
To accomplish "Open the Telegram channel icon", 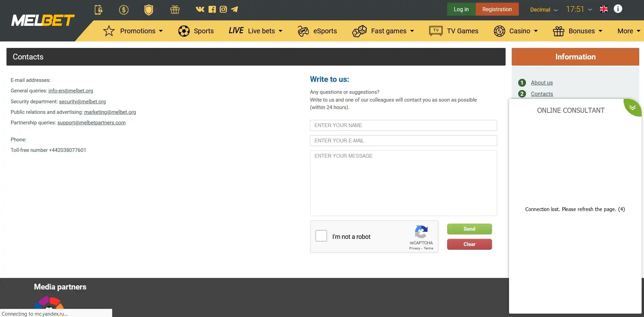I will point(234,9).
